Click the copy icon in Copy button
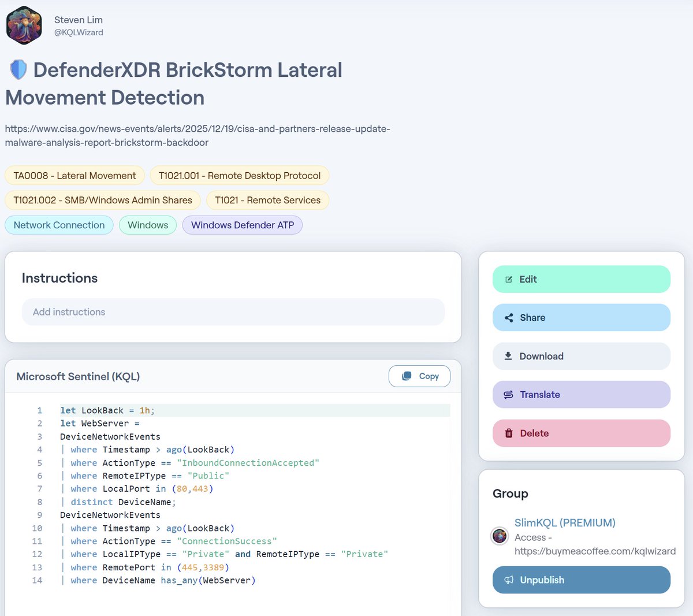The image size is (693, 616). coord(407,376)
